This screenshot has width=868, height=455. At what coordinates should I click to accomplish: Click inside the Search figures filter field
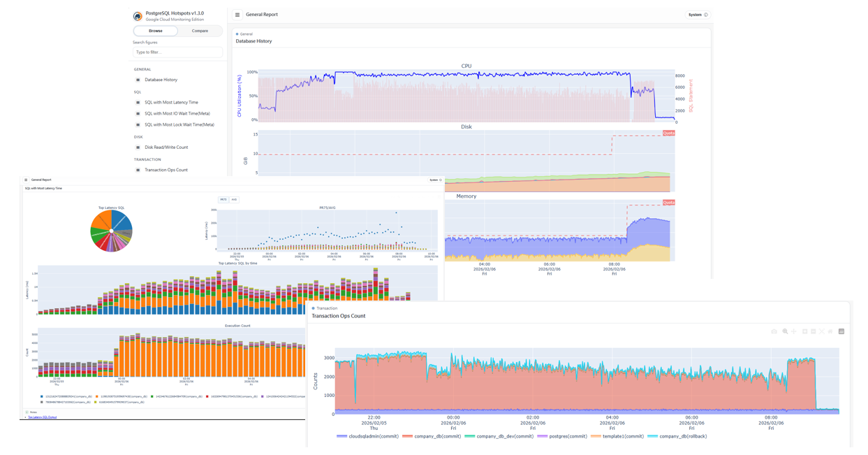point(177,52)
